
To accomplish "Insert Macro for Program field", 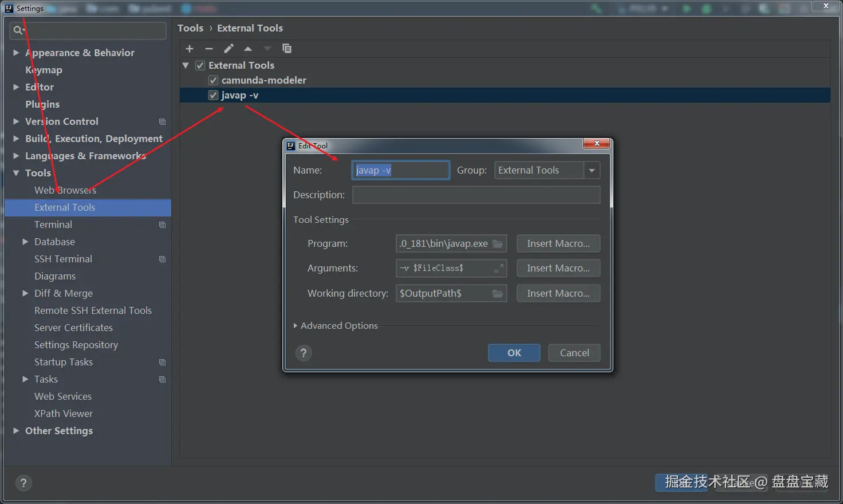I will tap(558, 243).
